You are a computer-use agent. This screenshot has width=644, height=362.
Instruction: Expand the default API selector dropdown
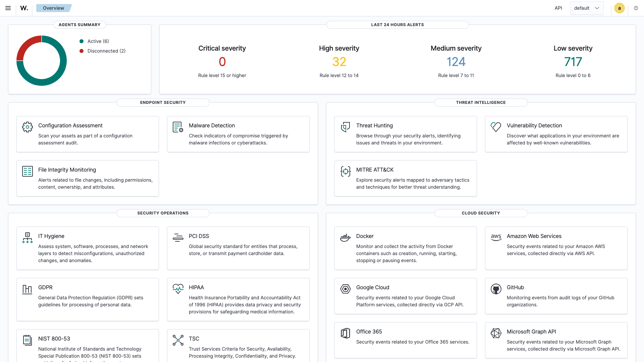587,8
